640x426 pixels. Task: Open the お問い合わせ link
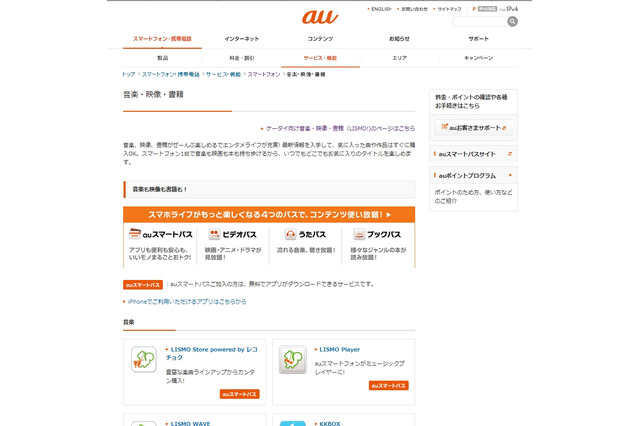click(x=414, y=9)
